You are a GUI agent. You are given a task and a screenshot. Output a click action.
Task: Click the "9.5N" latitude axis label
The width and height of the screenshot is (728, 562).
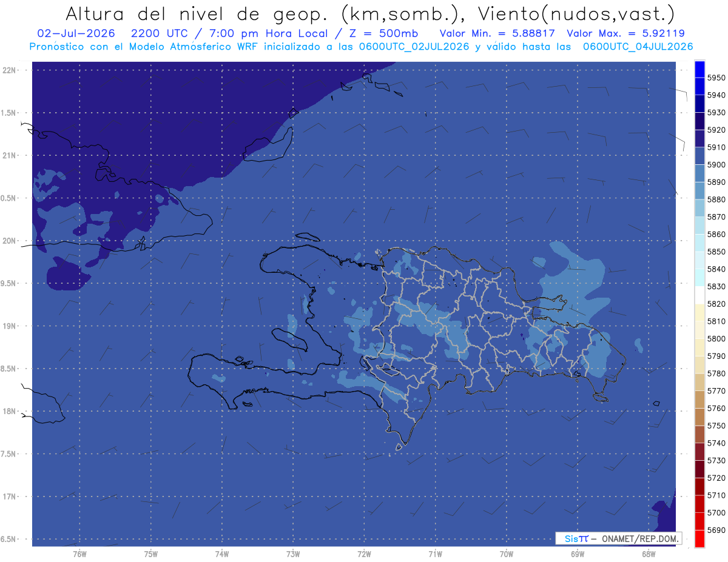point(8,283)
